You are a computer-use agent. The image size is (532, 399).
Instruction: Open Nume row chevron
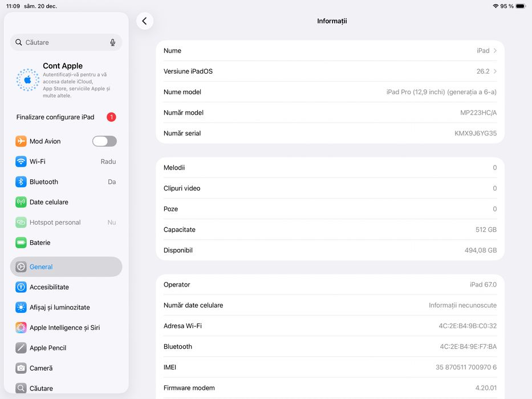[495, 51]
